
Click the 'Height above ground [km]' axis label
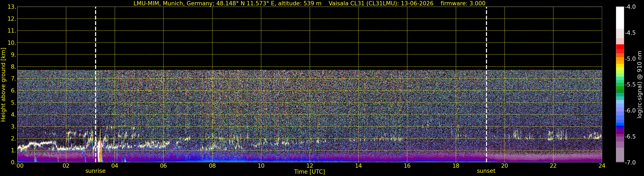pos(3,85)
